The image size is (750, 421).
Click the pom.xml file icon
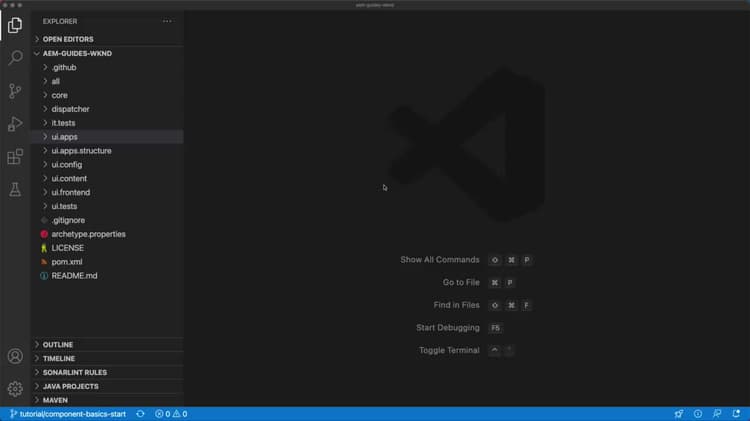pos(44,262)
